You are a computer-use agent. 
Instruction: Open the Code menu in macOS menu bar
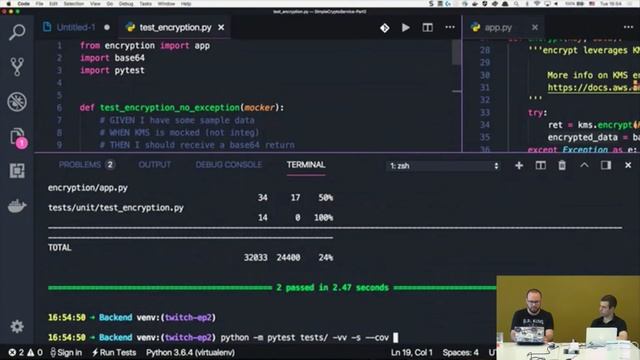click(23, 4)
